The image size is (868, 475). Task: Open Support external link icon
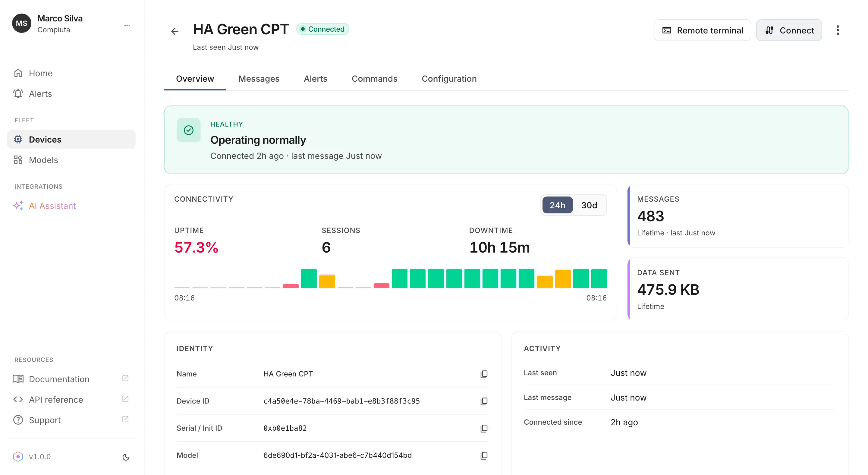[x=125, y=420]
